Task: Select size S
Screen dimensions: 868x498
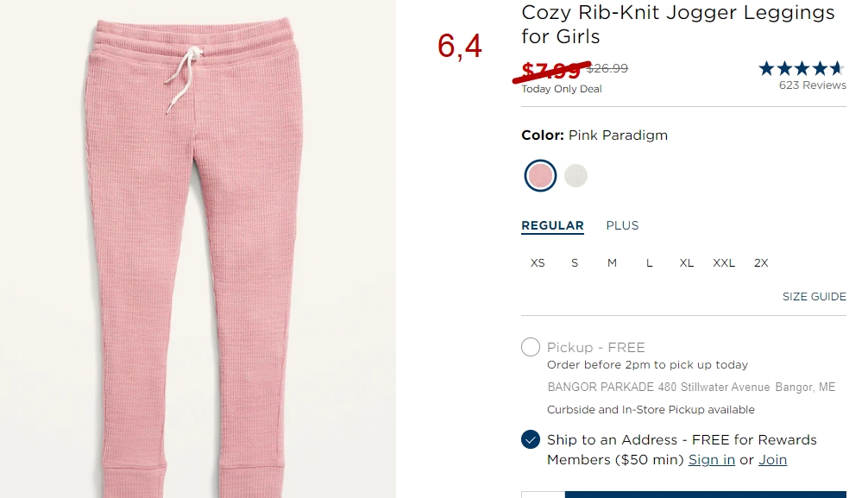Action: click(575, 263)
